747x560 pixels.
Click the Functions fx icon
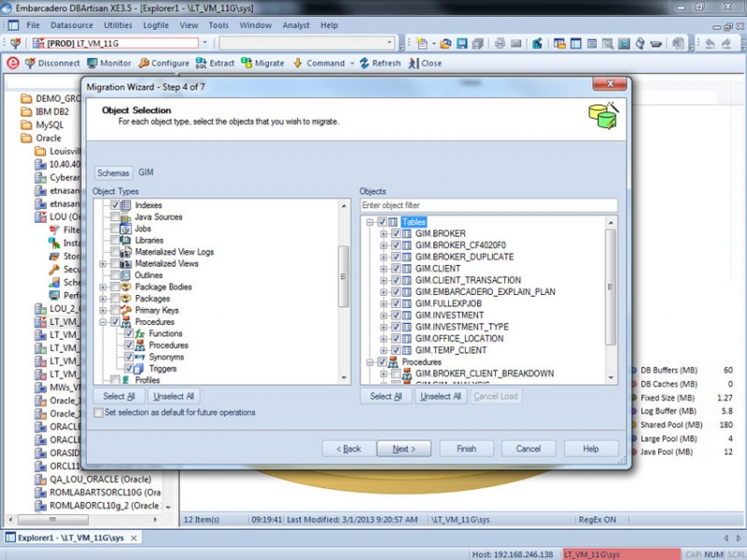coord(140,333)
